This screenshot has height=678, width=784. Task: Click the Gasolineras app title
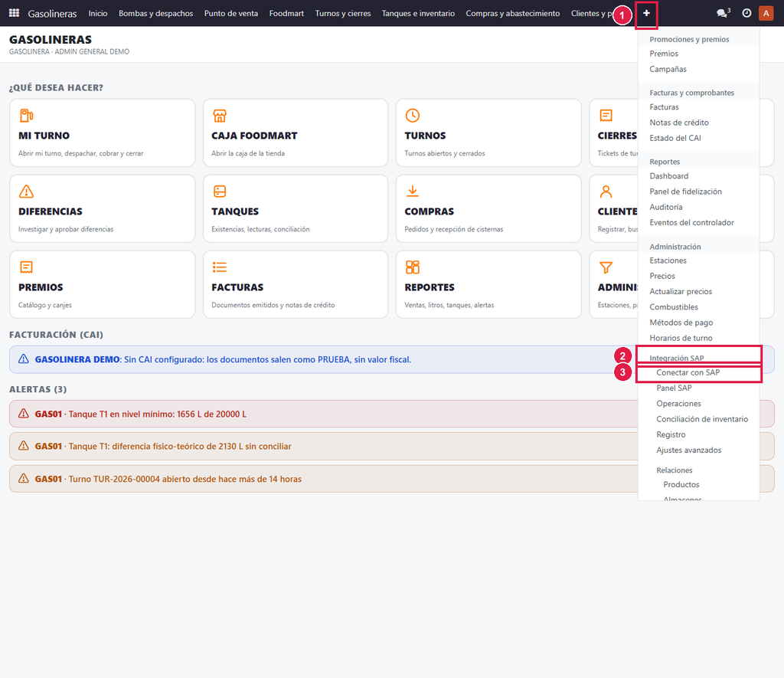click(x=53, y=14)
